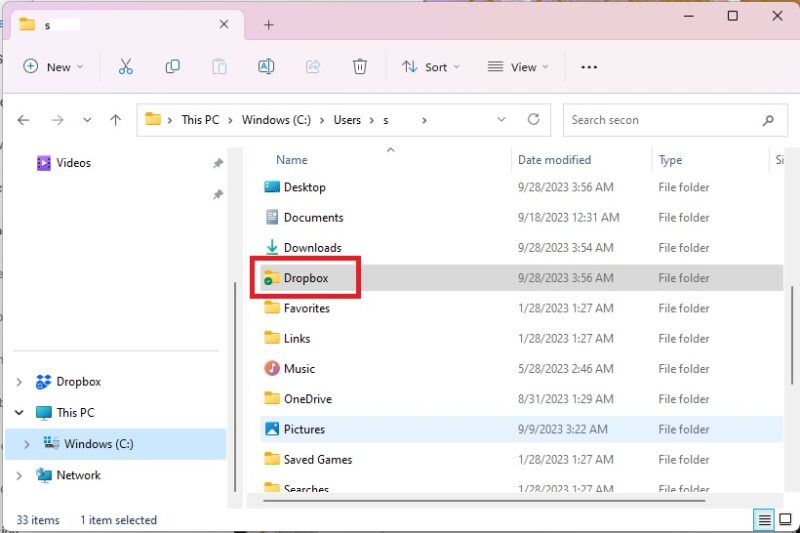Click Music date 5/28/2023 2:46 AM
Screen dimensions: 800x533
[565, 369]
